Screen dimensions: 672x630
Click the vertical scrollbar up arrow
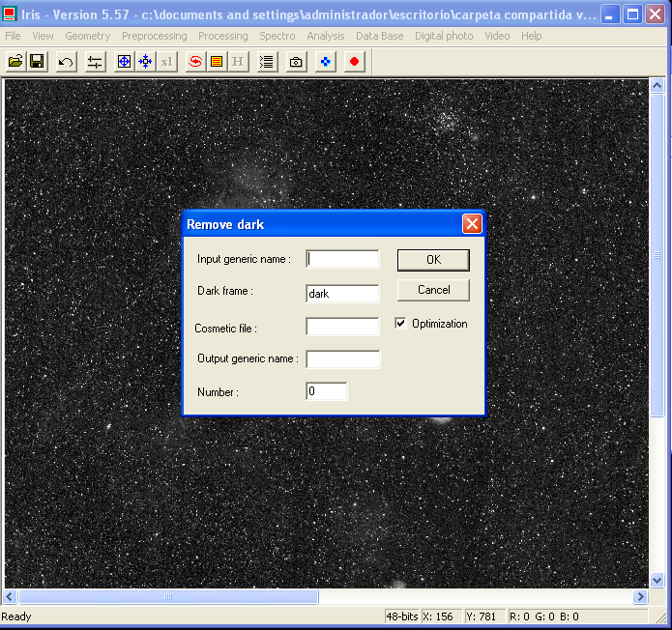657,86
